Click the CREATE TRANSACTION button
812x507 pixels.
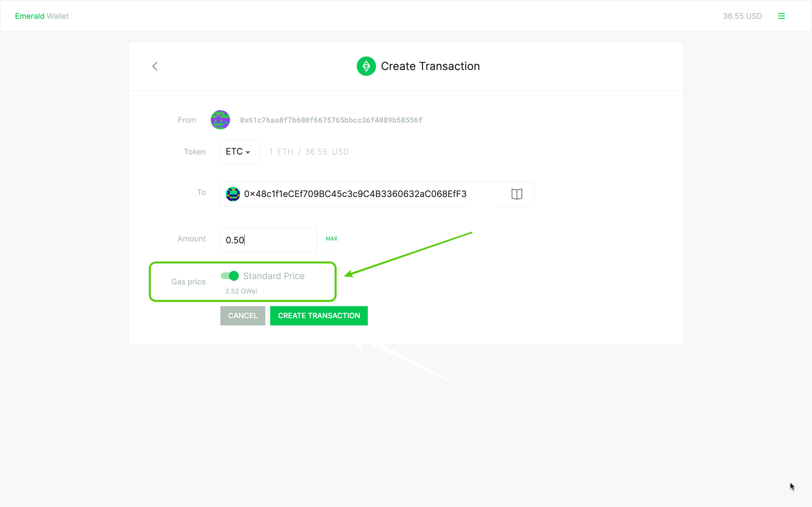[319, 315]
